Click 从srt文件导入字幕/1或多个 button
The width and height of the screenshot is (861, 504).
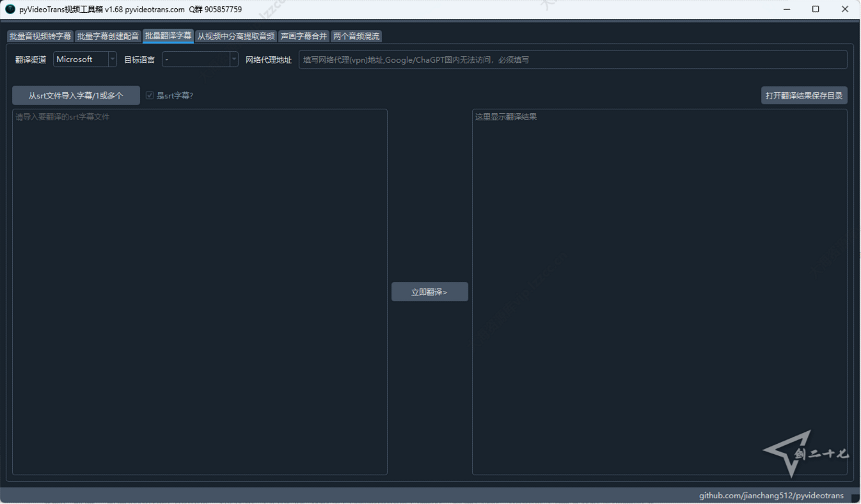click(76, 95)
